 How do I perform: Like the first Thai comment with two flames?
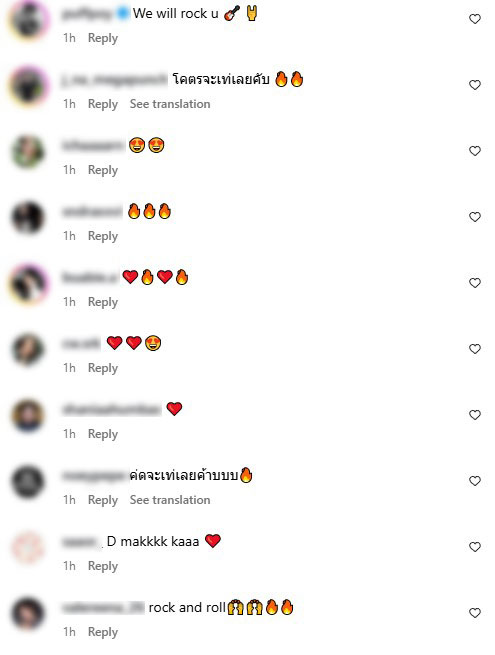[475, 85]
